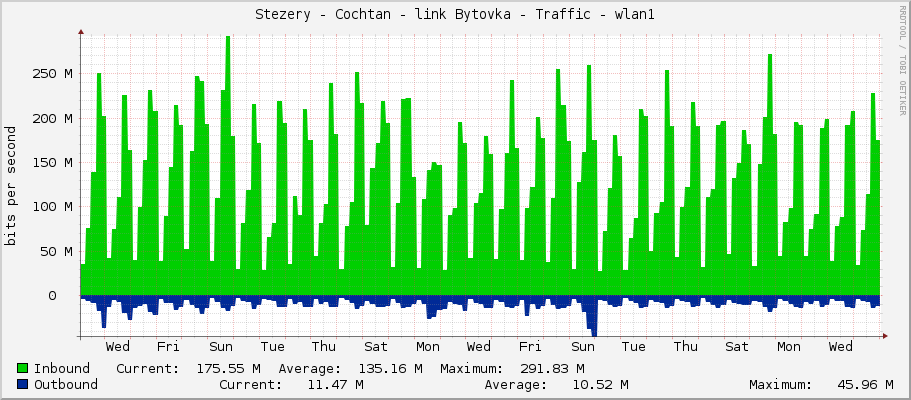Click the 'Tue' label after the first 'Sun'

coord(272,347)
